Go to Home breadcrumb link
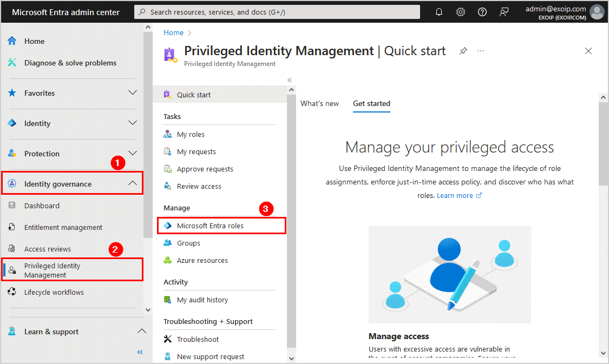Viewport: 609px width, 364px height. [173, 32]
